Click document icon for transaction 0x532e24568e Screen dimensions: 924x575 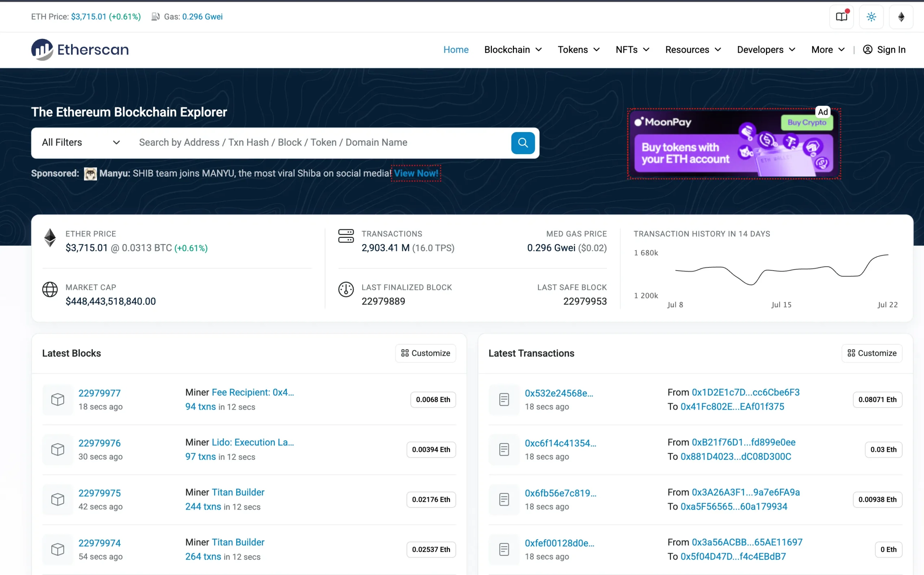tap(504, 399)
